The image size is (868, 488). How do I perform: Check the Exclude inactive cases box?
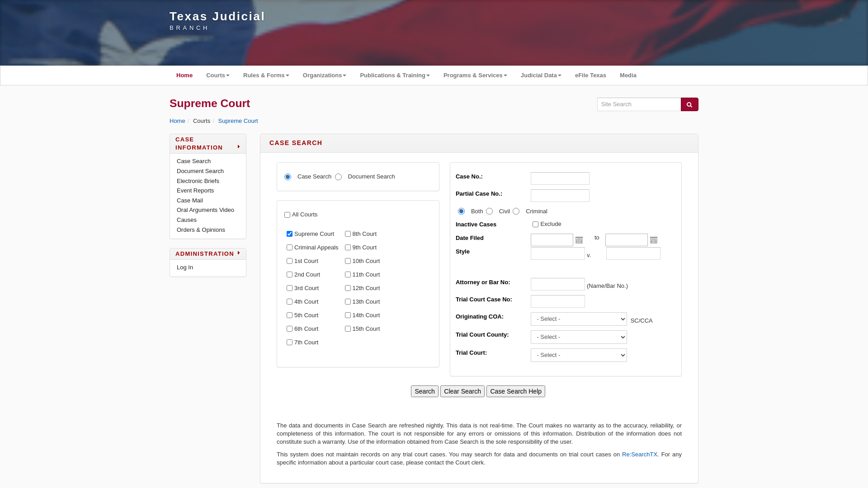point(535,225)
